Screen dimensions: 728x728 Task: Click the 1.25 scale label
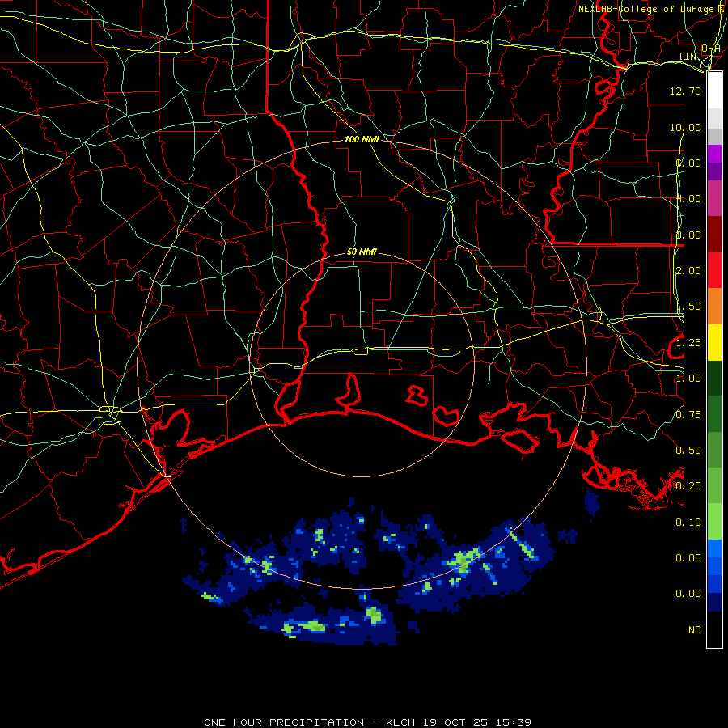688,343
